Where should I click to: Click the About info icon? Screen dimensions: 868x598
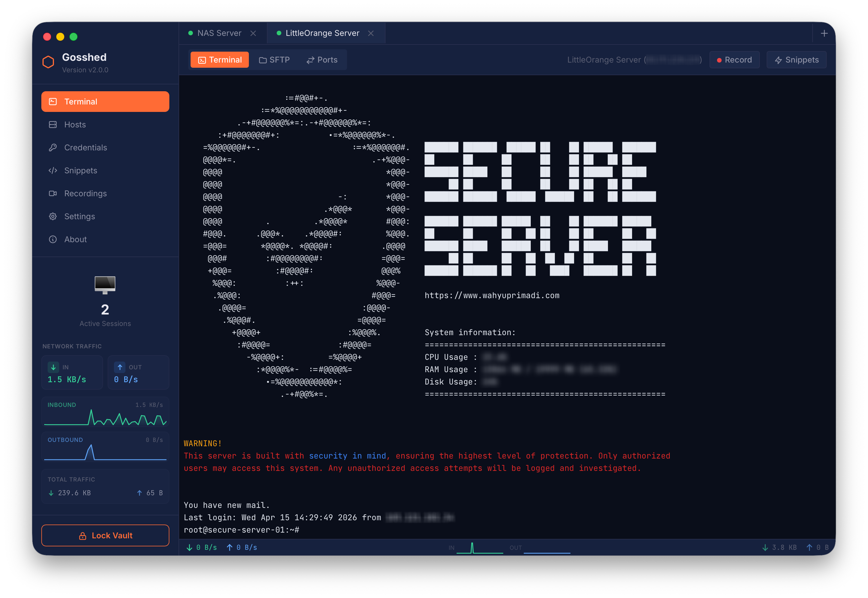(53, 239)
